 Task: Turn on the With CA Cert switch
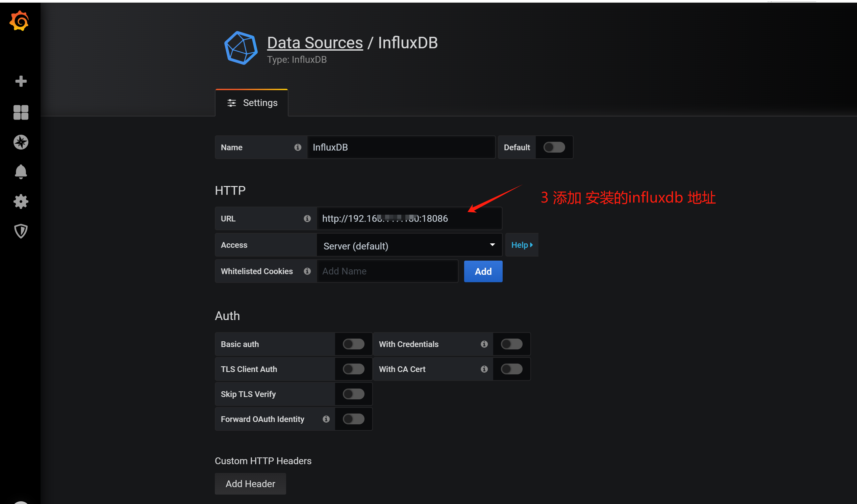pyautogui.click(x=511, y=369)
